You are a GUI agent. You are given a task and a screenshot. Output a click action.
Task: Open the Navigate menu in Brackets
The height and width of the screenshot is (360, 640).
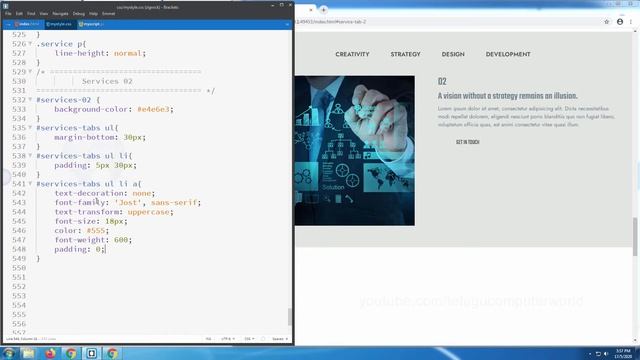[60, 13]
